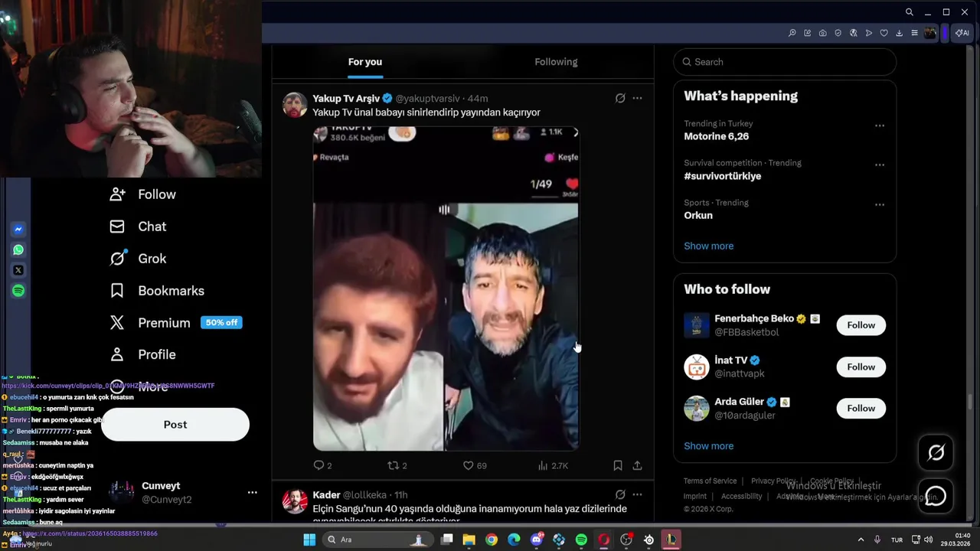Viewport: 980px width, 551px height.
Task: Open Premium in the left navigation
Action: (x=175, y=323)
